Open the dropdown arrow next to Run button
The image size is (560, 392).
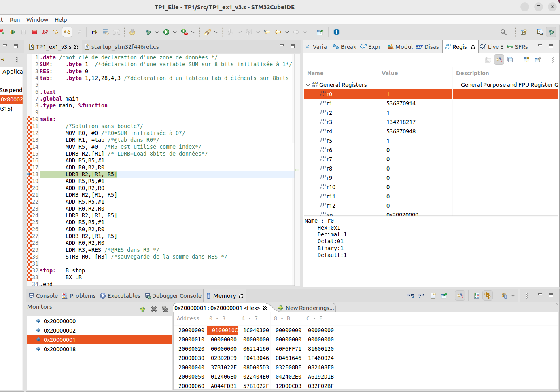click(175, 32)
